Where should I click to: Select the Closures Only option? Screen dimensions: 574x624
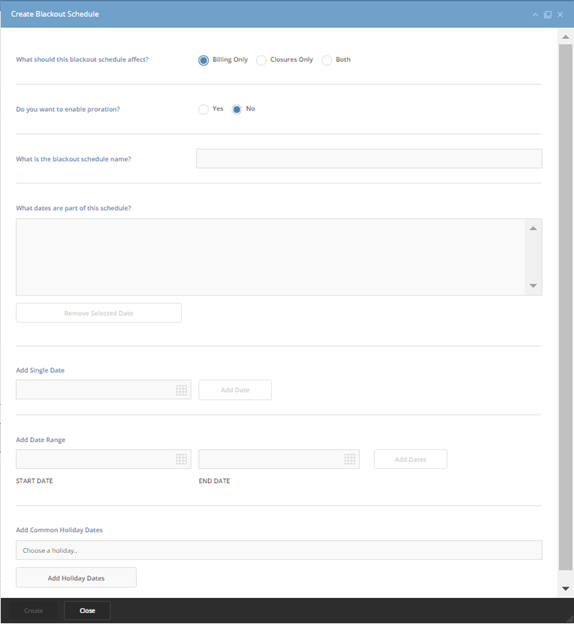[261, 60]
